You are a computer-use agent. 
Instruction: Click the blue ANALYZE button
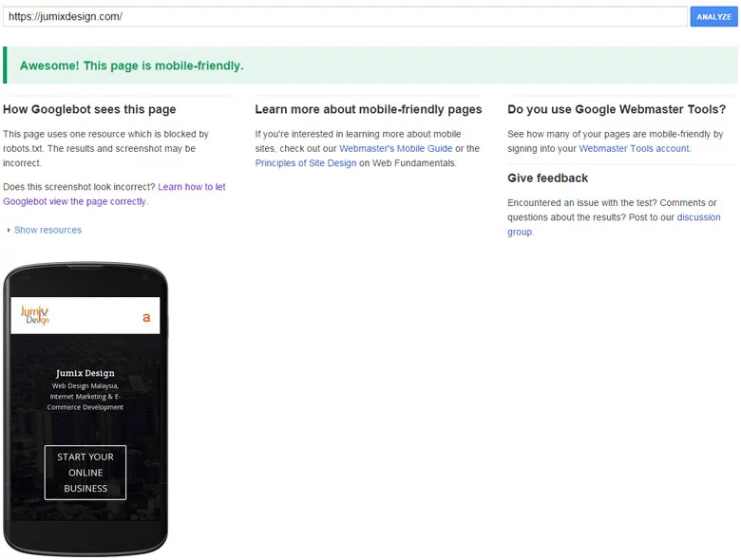coord(713,16)
